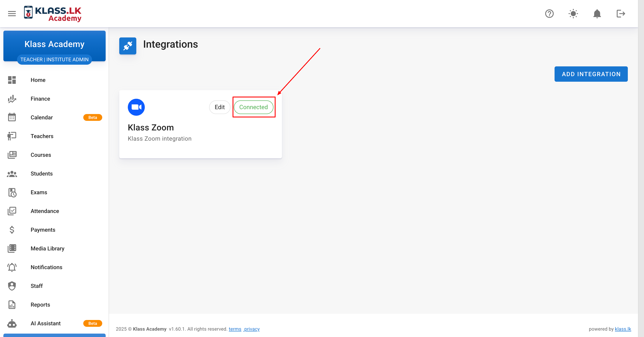Open the Finance chart icon
Screen dimensions: 644x337
coord(12,99)
